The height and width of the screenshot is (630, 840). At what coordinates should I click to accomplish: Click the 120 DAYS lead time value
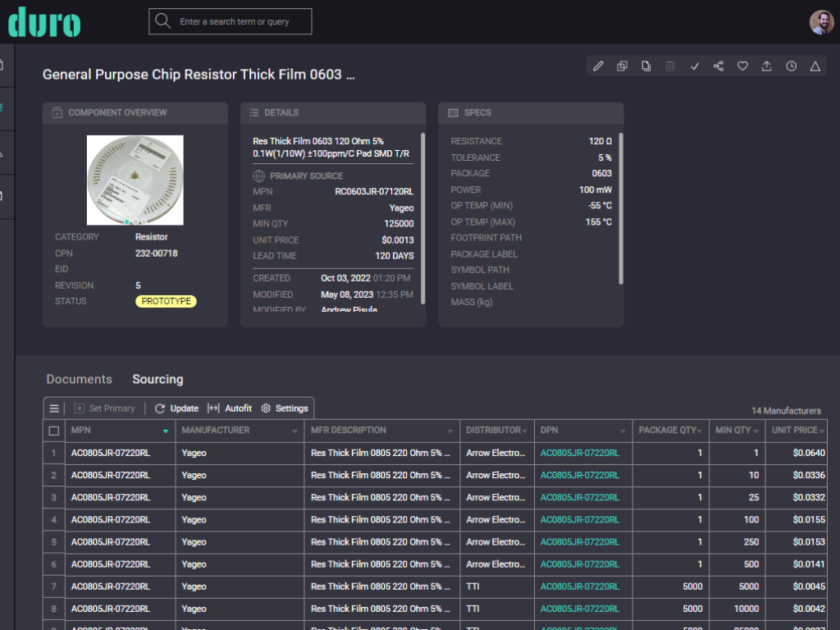[x=395, y=256]
